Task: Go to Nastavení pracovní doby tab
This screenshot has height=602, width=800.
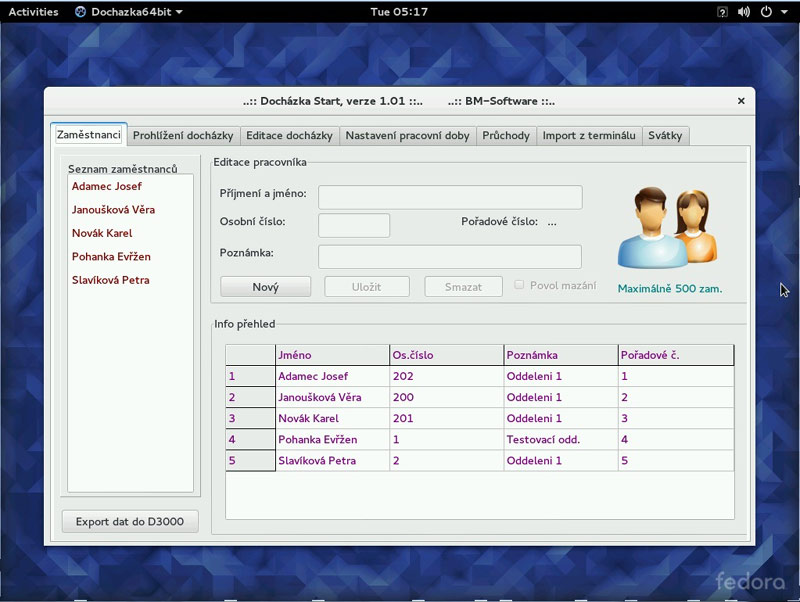Action: click(407, 135)
